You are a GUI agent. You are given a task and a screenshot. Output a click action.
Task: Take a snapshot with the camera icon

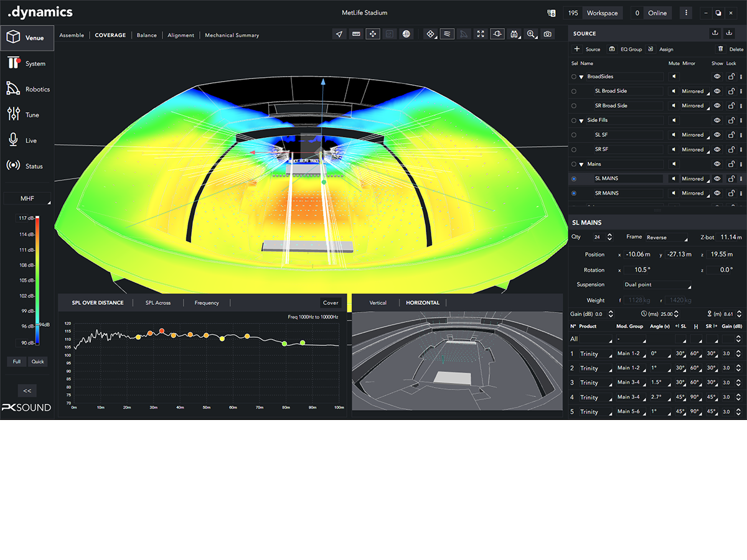(548, 34)
